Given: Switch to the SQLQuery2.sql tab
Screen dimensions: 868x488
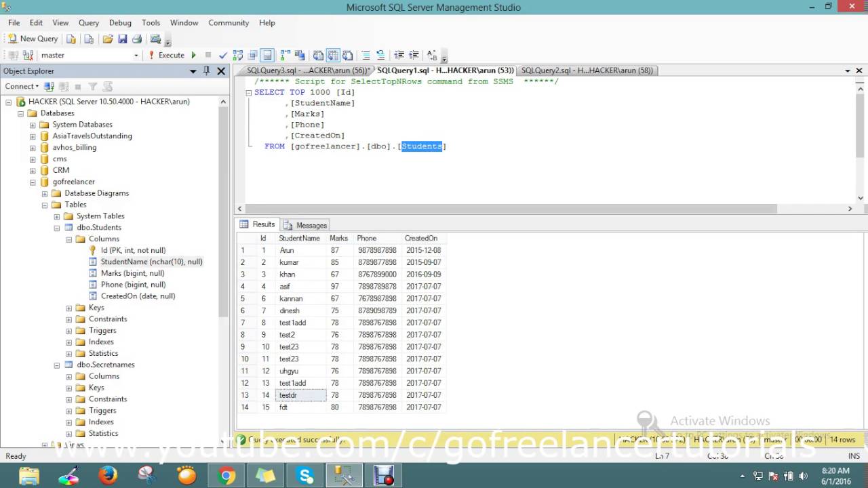Looking at the screenshot, I should 587,70.
